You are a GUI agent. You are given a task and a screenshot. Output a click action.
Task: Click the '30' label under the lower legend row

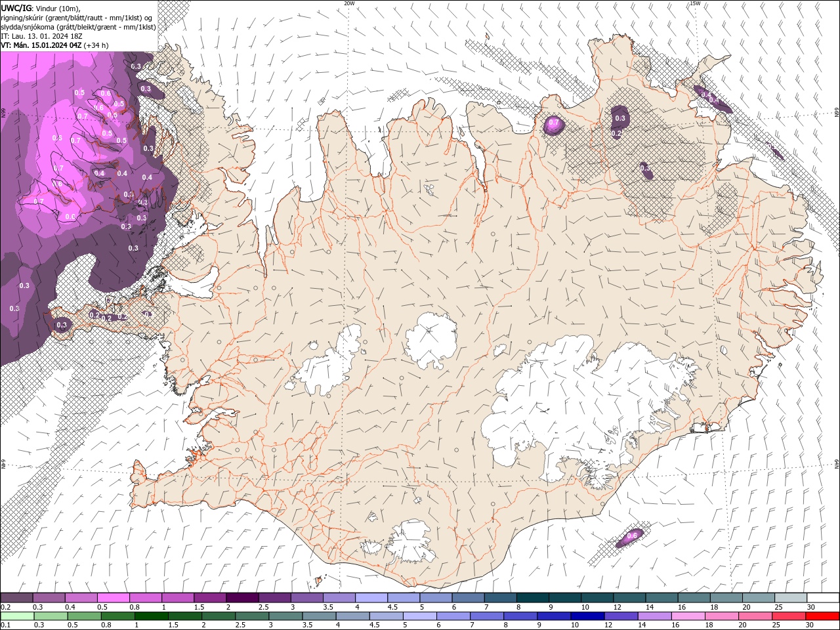809,625
